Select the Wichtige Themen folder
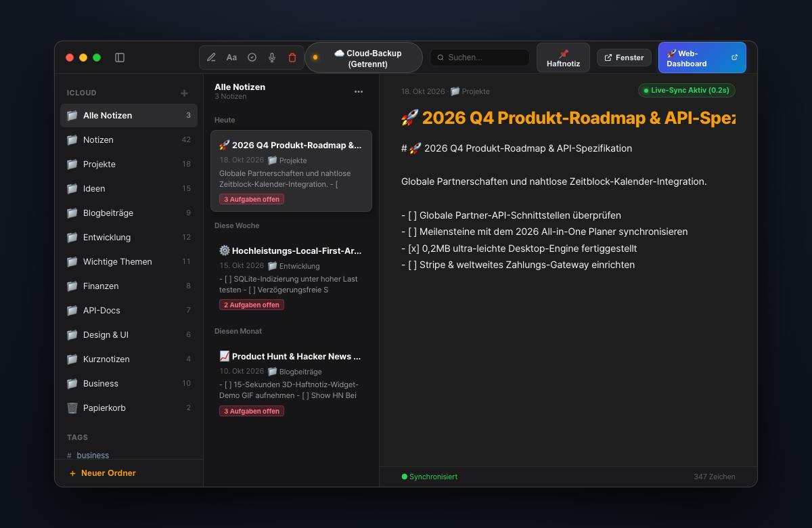Viewport: 812px width, 528px height. [x=129, y=261]
